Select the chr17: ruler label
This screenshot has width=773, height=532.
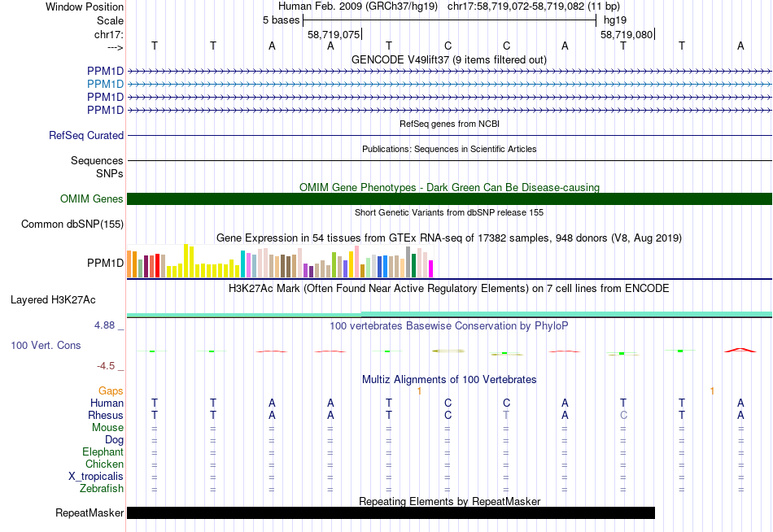109,34
